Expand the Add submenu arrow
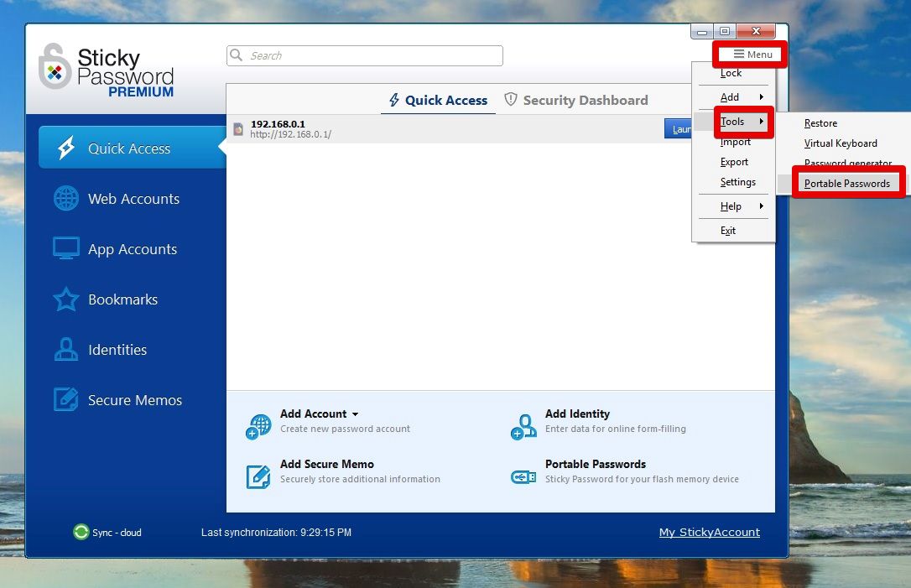This screenshot has width=911, height=588. click(761, 97)
